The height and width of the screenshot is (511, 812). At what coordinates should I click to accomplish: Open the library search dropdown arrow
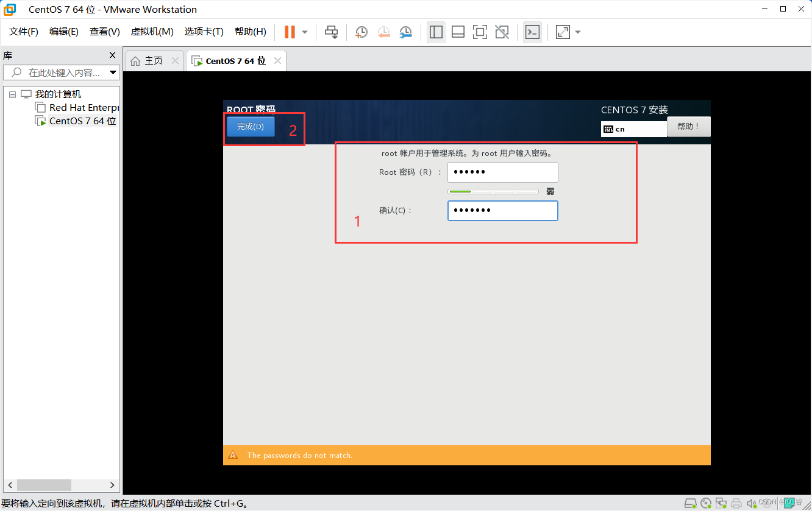pos(113,72)
